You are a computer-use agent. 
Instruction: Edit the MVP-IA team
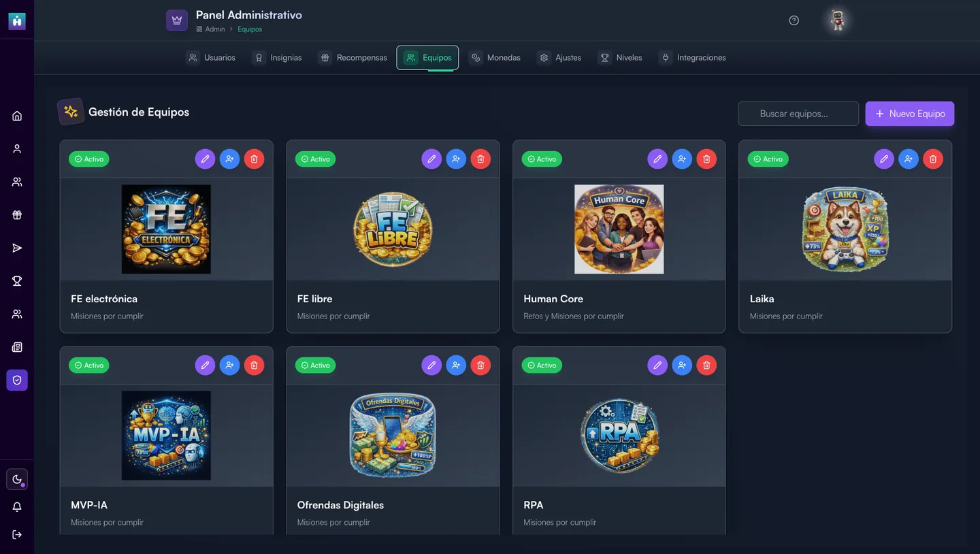click(205, 365)
